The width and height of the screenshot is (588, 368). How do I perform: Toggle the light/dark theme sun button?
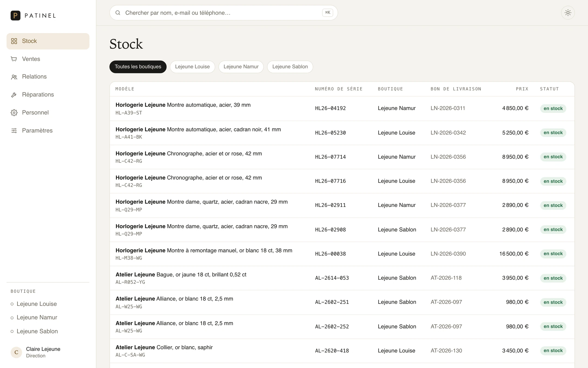568,13
